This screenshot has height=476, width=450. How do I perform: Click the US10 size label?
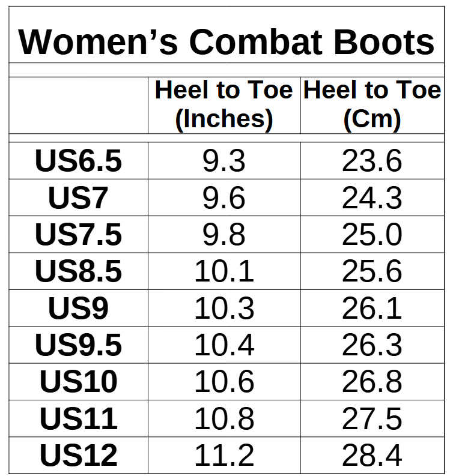point(78,382)
